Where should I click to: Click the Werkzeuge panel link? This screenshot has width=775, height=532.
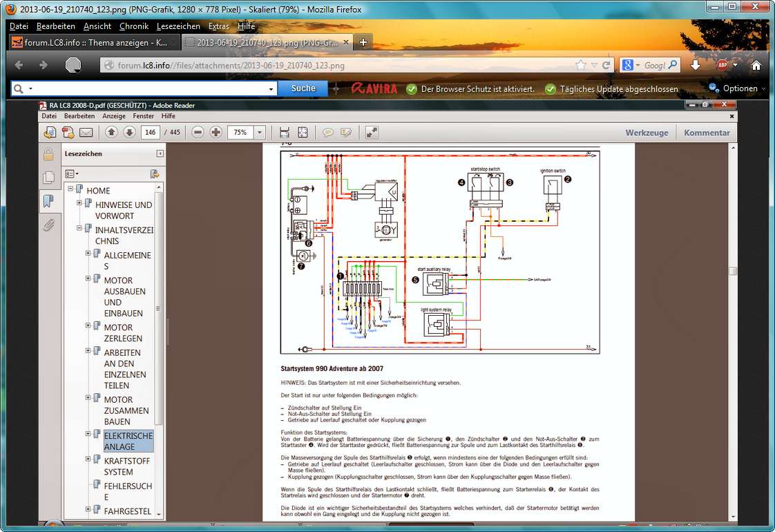[647, 133]
